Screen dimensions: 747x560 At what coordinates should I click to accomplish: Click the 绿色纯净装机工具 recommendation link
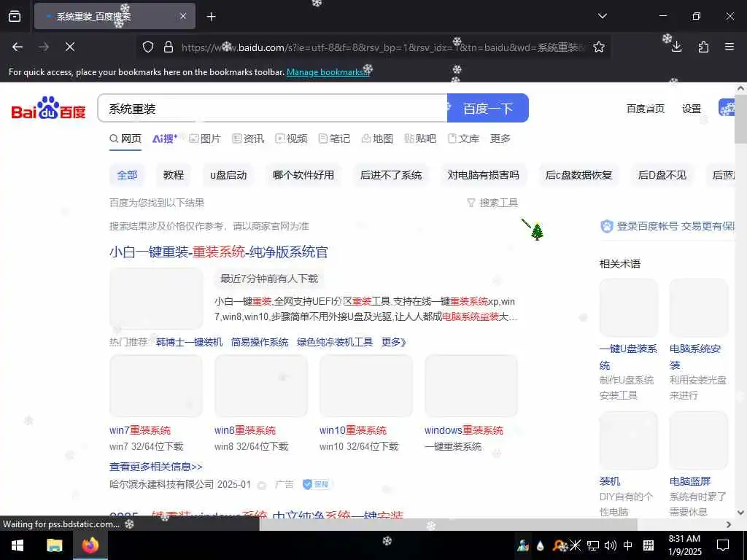335,342
